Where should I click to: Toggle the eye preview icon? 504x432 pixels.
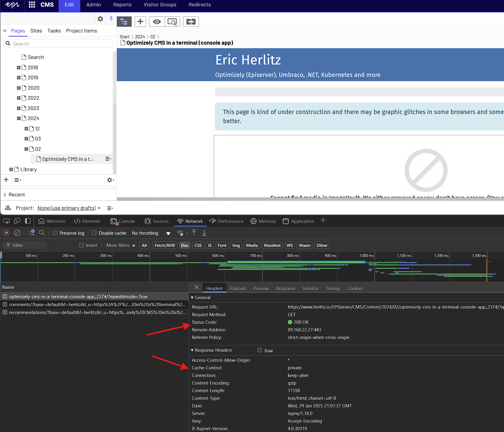[157, 22]
